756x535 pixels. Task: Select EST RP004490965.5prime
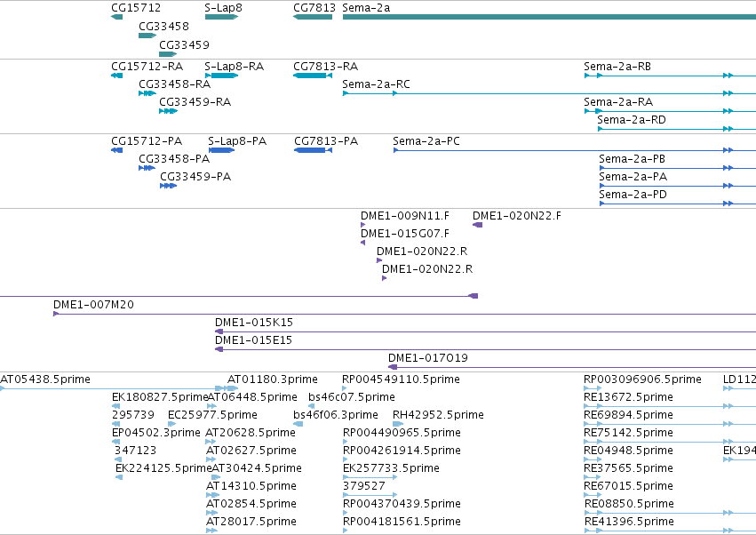[x=402, y=433]
